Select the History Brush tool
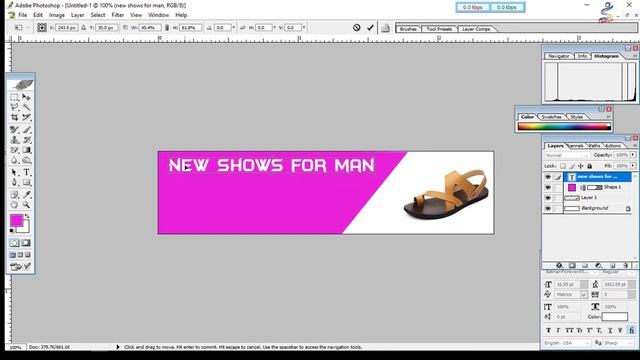 pos(27,140)
